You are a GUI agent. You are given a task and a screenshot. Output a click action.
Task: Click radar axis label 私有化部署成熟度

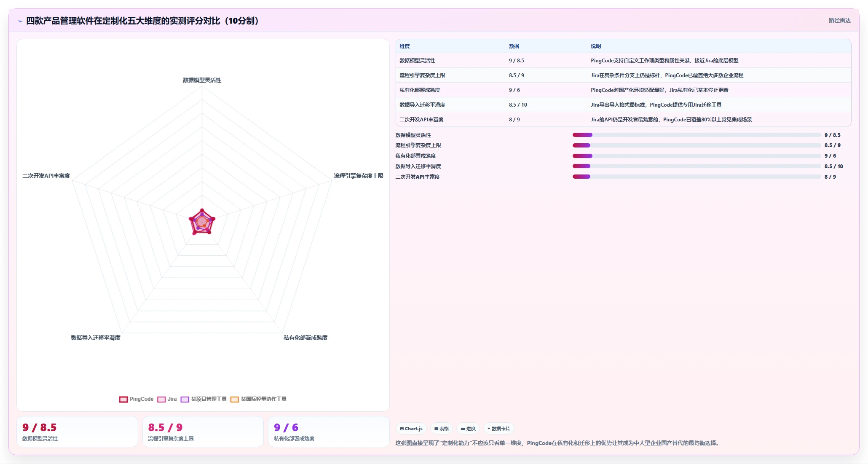[x=305, y=338]
